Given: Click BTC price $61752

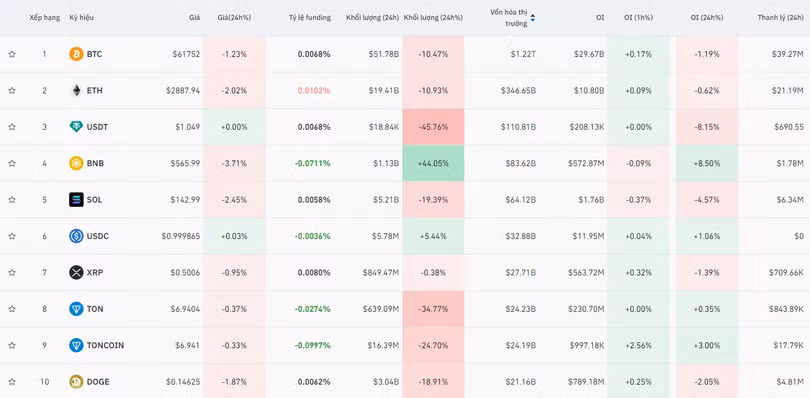Looking at the screenshot, I should (186, 54).
